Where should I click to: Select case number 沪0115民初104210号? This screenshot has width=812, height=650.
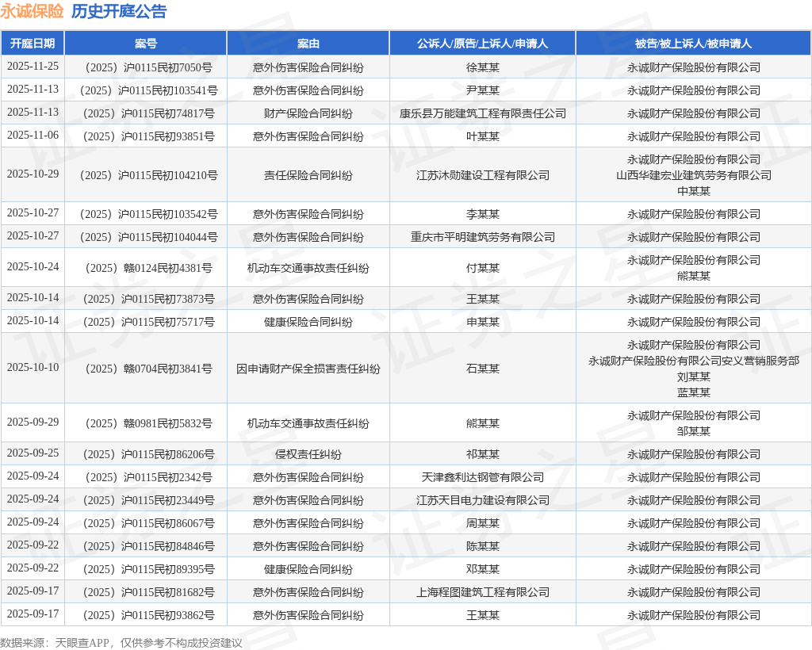pos(148,175)
